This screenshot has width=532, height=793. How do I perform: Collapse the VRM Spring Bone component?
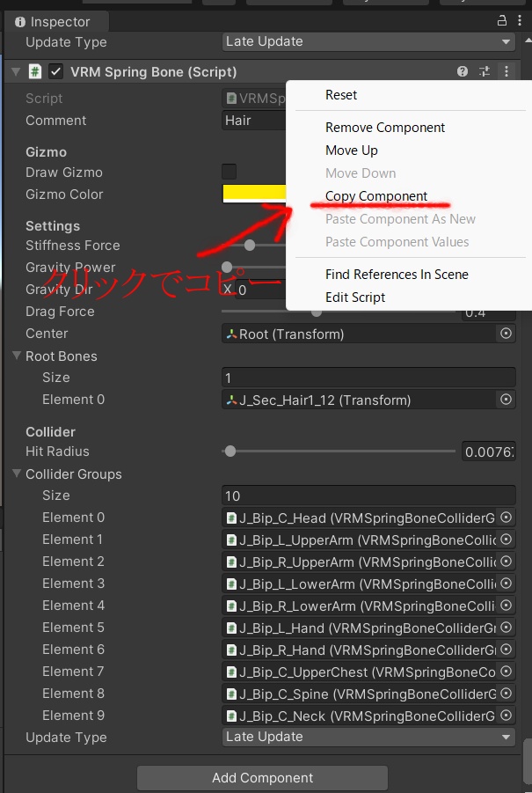point(17,72)
